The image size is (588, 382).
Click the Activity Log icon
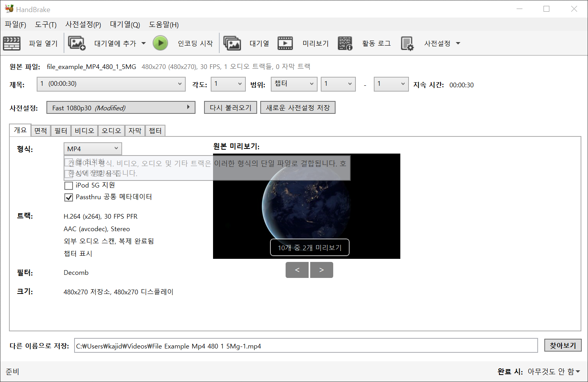coord(345,43)
